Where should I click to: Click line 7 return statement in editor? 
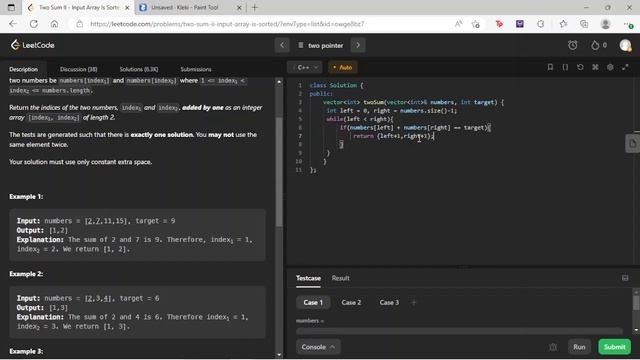click(393, 136)
